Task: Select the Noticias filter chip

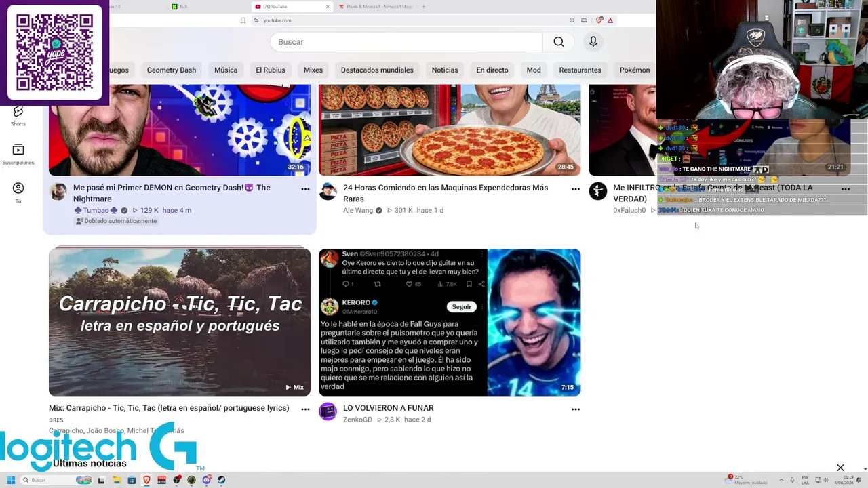Action: [x=445, y=70]
